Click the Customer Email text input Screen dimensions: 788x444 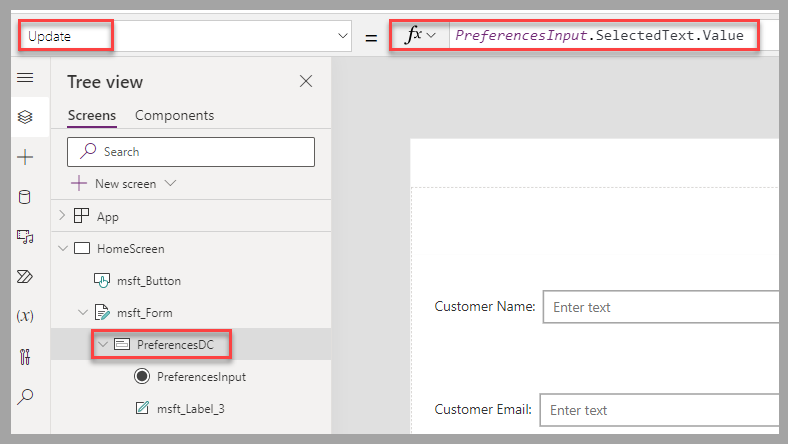[659, 410]
